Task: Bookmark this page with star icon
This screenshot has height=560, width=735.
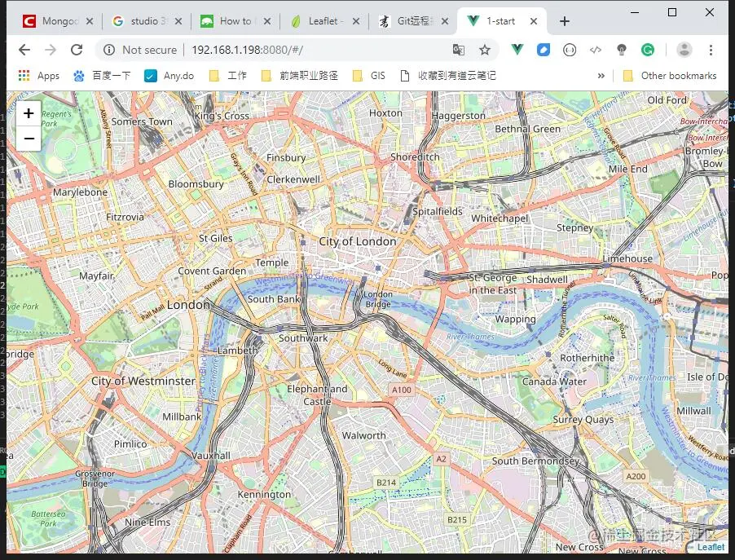Action: tap(485, 50)
